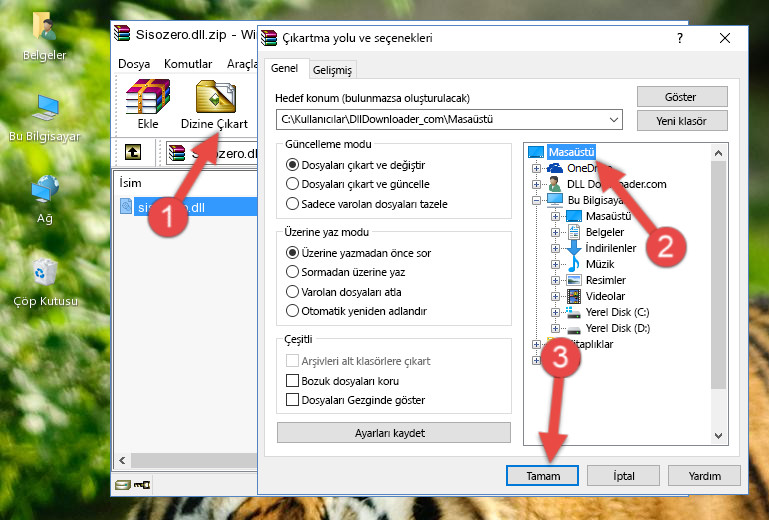
Task: Expand the OneDrive tree node
Action: (x=536, y=168)
